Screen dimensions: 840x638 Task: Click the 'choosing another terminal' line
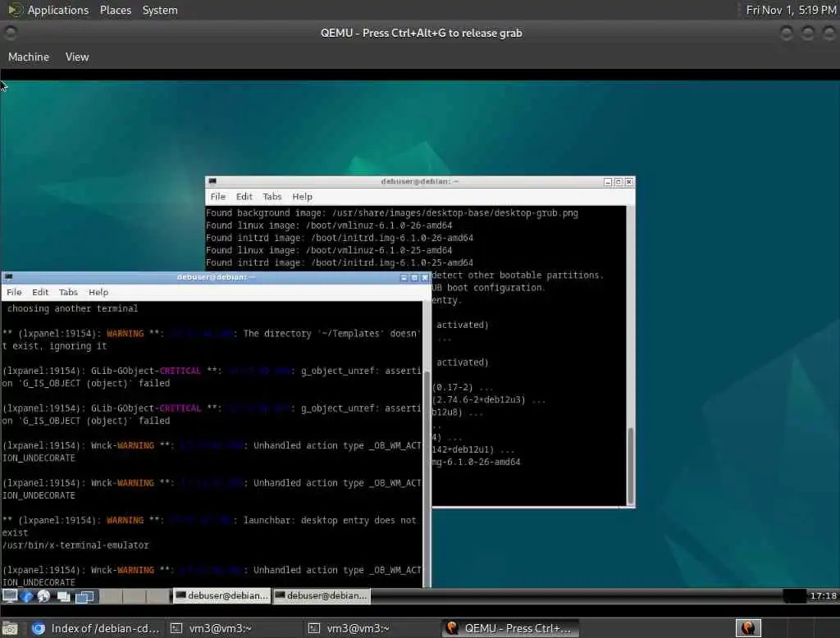coord(72,308)
